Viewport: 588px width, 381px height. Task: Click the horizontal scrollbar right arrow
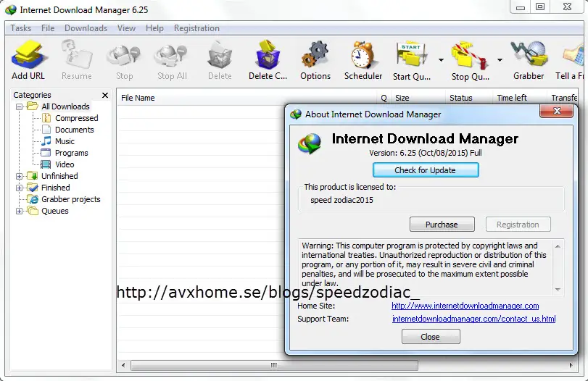(571, 365)
